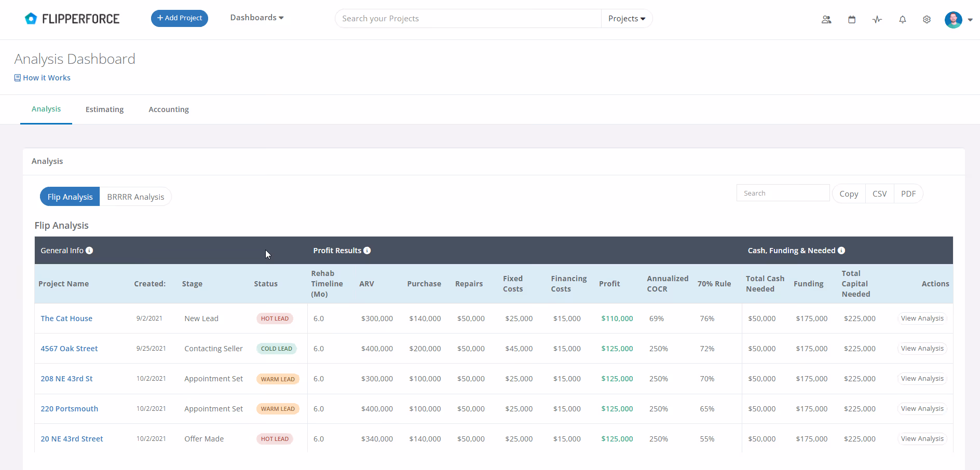
Task: Click the FlipperForce logo
Action: point(72,19)
